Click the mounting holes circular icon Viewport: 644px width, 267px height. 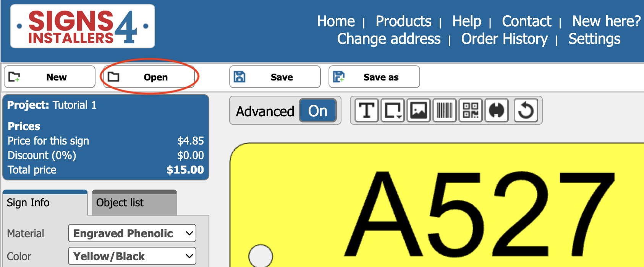497,111
